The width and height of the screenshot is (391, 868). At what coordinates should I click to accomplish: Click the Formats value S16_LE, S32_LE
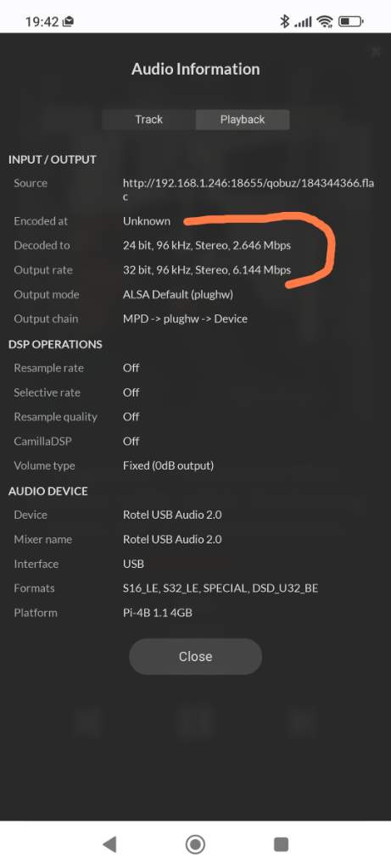[221, 588]
